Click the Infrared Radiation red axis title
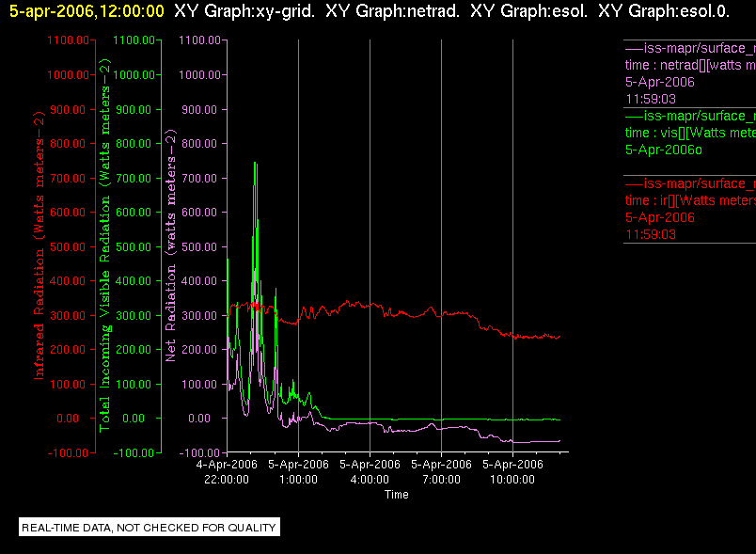This screenshot has width=756, height=554. [39, 245]
